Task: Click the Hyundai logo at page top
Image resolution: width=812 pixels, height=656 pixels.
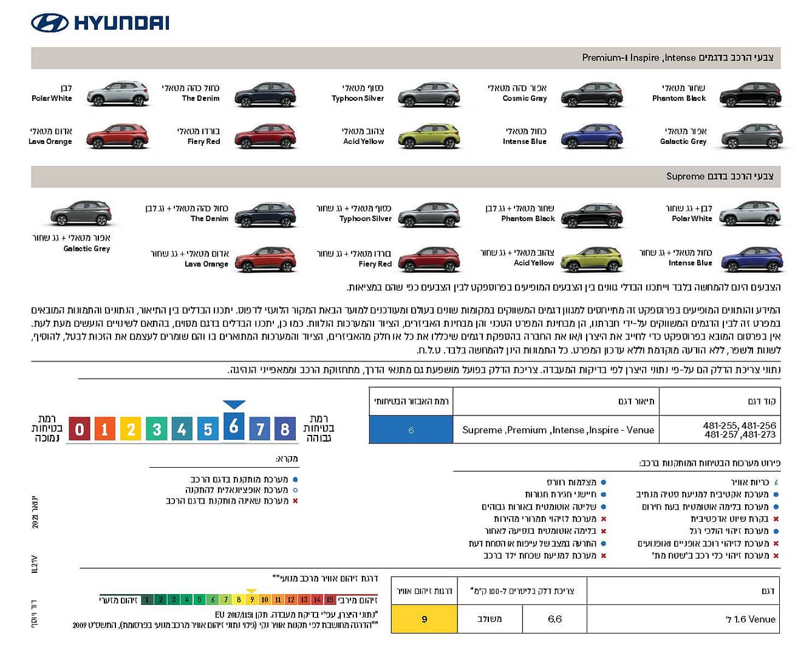Action: [x=100, y=23]
